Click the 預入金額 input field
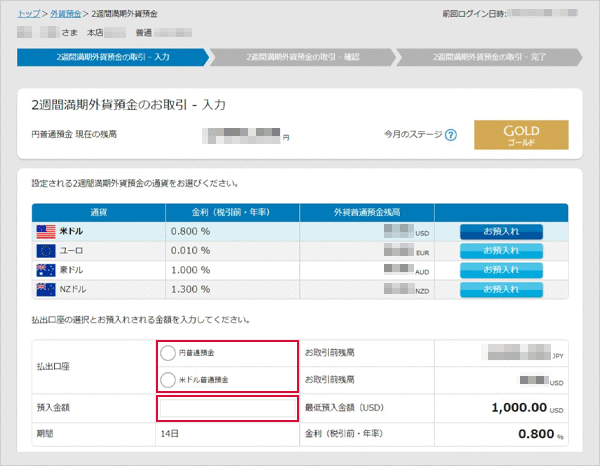 [227, 408]
